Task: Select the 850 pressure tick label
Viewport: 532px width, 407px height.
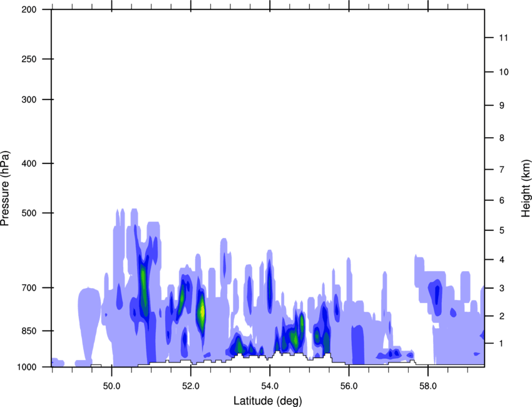Action: pyautogui.click(x=29, y=331)
